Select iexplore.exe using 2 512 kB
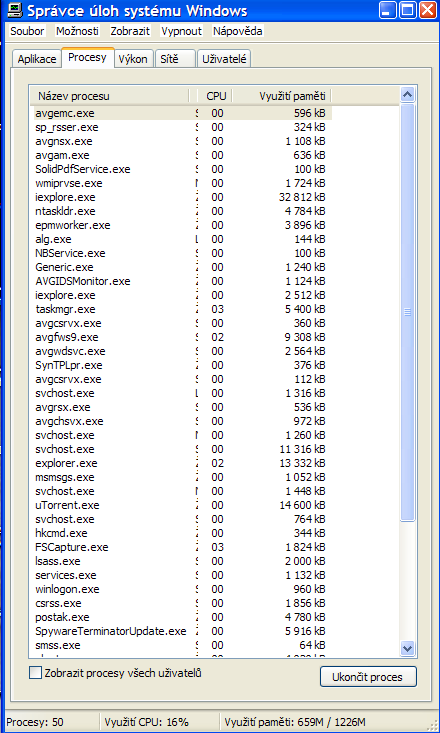The height and width of the screenshot is (733, 440). click(x=183, y=295)
